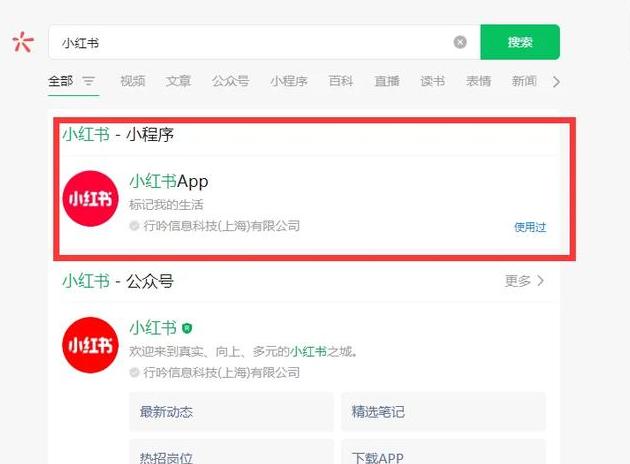Screen dimensions: 630x464
Task: Switch to the 小程序 tab
Action: (289, 81)
